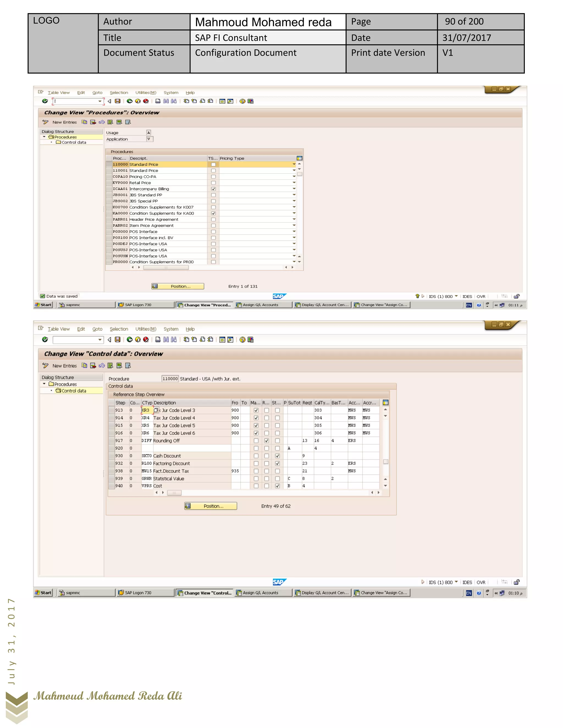Open Utilities(M) menu in Procedures window
The width and height of the screenshot is (563, 728).
click(x=145, y=93)
